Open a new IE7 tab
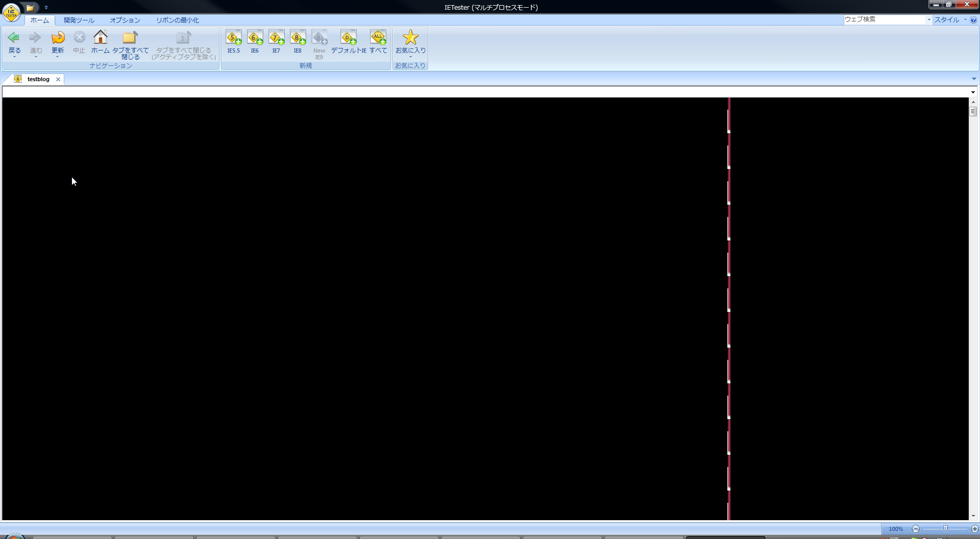The height and width of the screenshot is (539, 980). pyautogui.click(x=276, y=42)
